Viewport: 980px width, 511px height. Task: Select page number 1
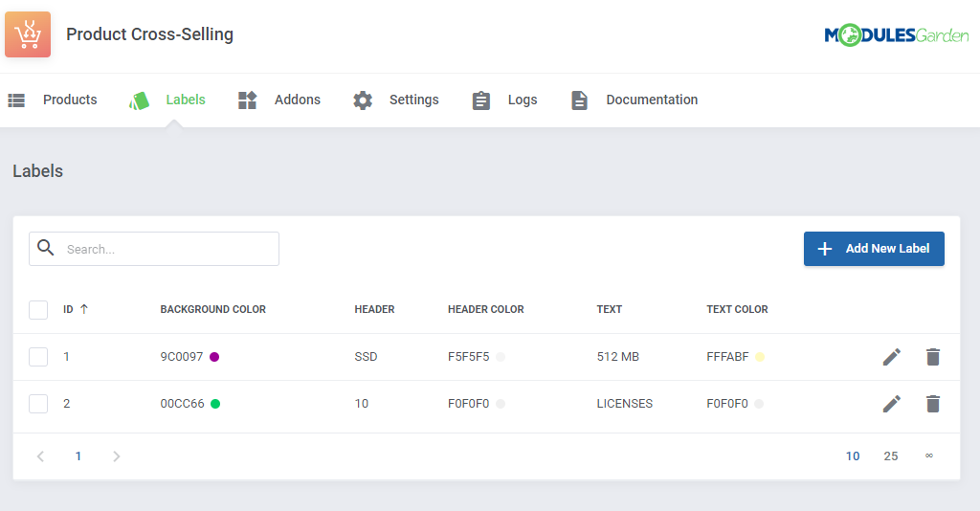(x=78, y=456)
